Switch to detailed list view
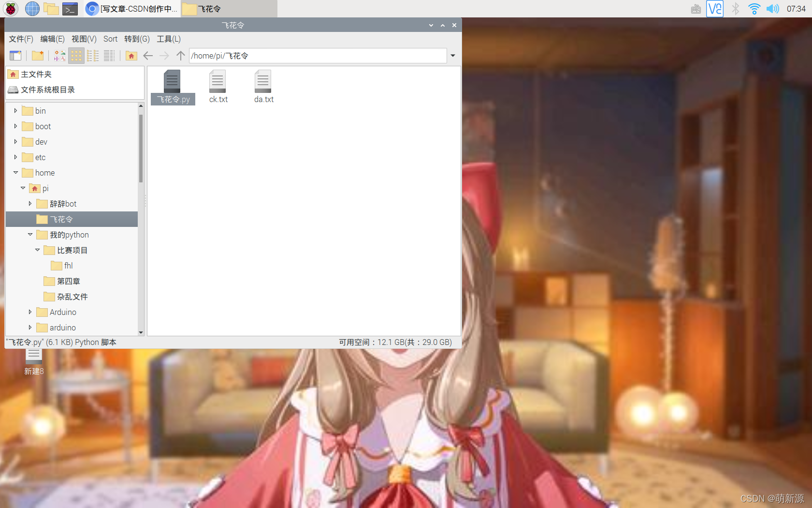 coord(109,56)
